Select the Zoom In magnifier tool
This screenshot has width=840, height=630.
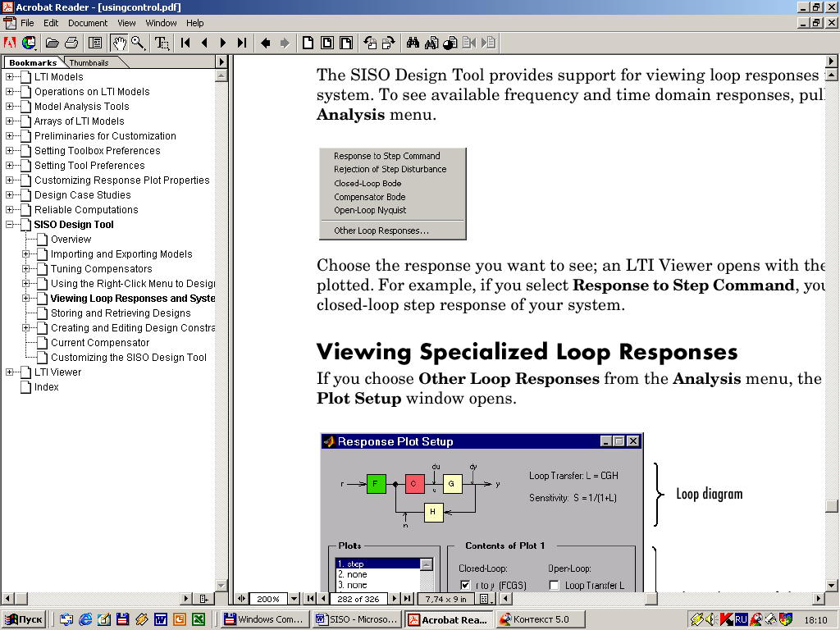(x=138, y=43)
